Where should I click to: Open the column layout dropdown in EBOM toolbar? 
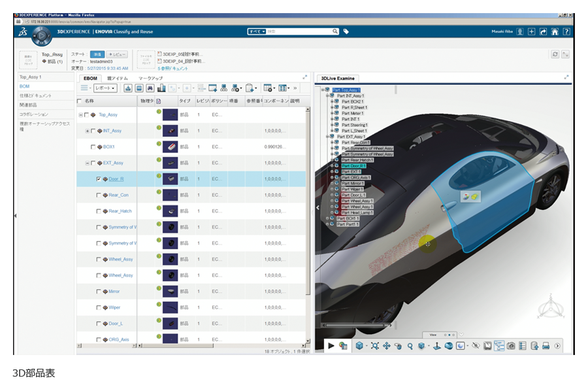click(x=284, y=88)
